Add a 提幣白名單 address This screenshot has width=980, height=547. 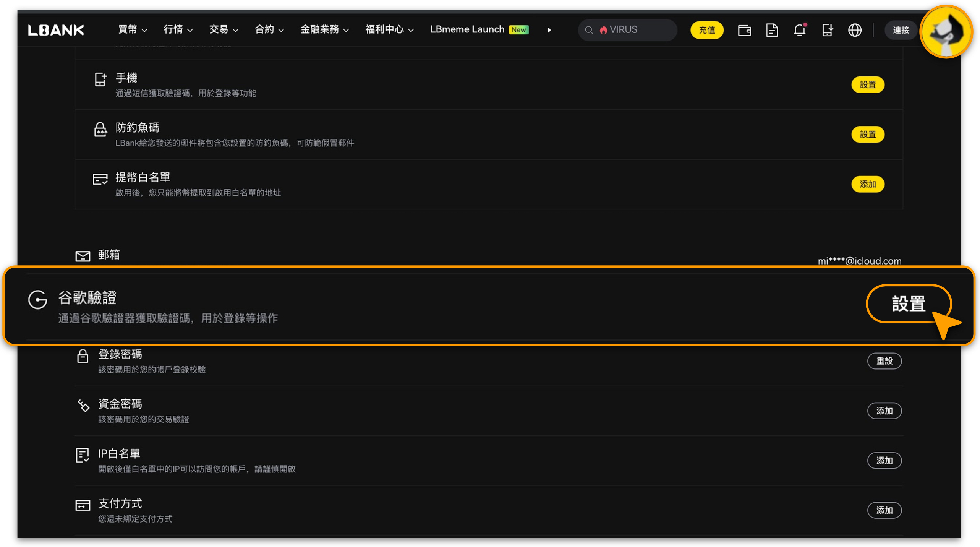coord(867,184)
